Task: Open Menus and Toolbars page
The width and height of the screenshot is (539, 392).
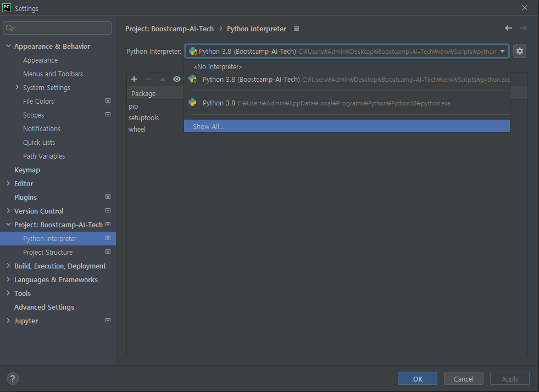Action: coord(53,74)
